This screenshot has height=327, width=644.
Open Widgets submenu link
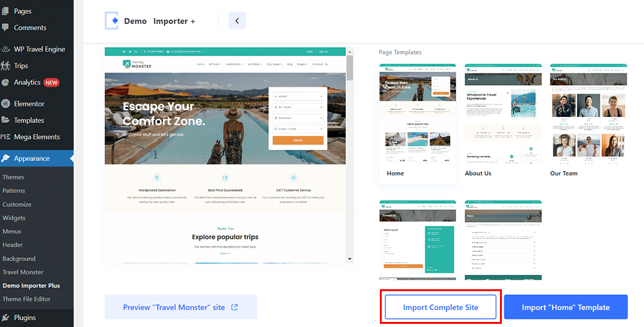[x=14, y=218]
